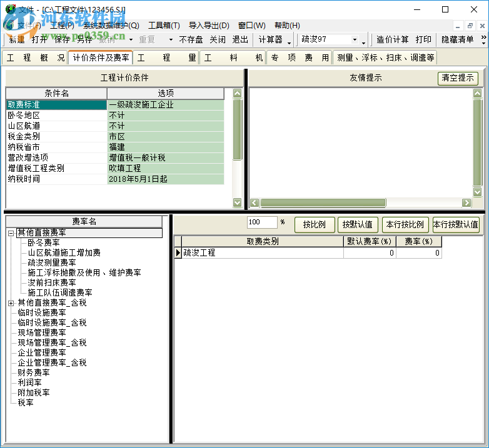Image resolution: width=489 pixels, height=448 pixels.
Task: Select 税率 in the tree
Action: [26, 402]
